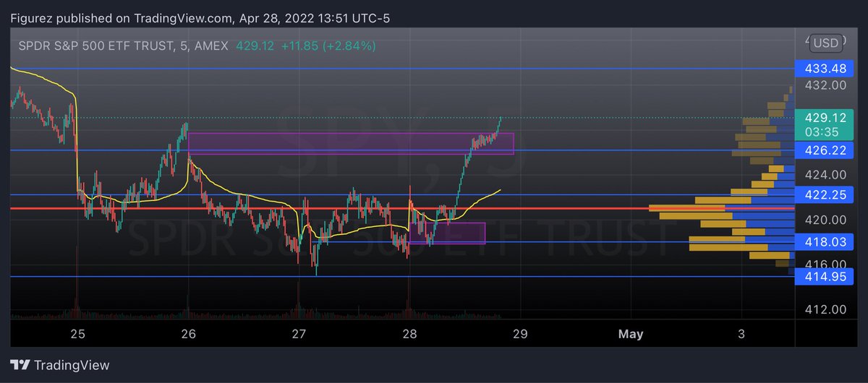Click the 424.00 axis price
The image size is (868, 383).
(827, 175)
